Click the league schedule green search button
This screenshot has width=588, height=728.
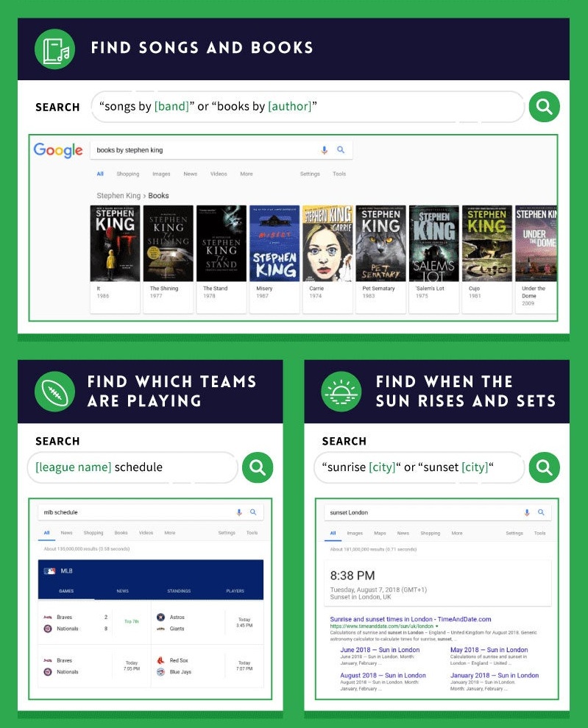pos(258,467)
